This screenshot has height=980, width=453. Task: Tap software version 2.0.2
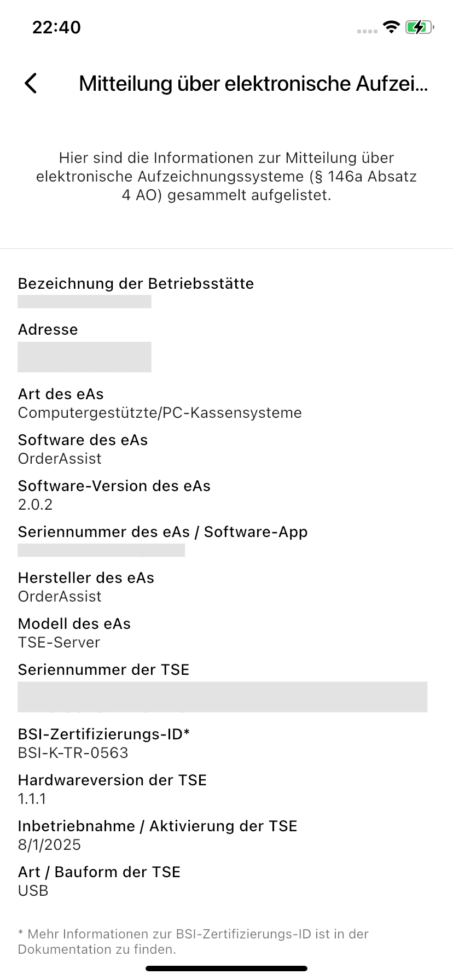tap(36, 504)
